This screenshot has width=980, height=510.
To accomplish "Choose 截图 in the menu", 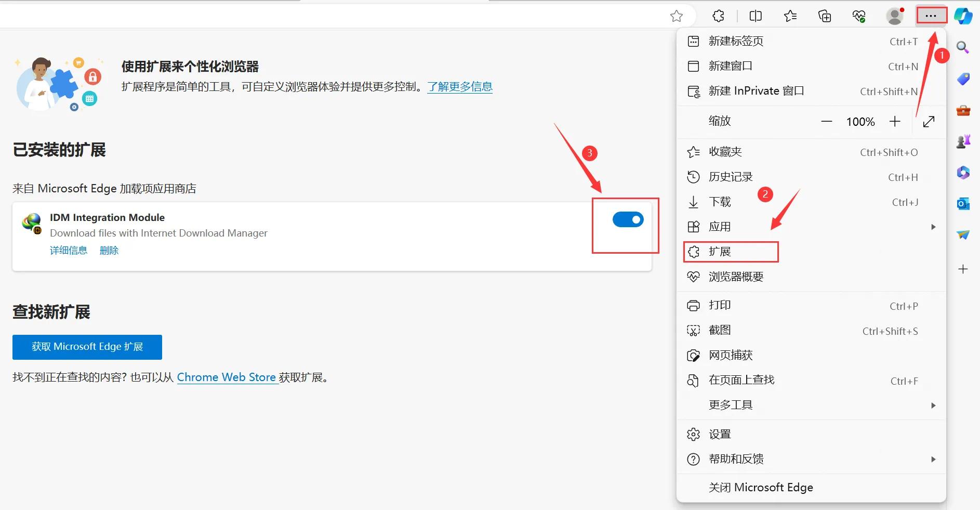I will (811, 330).
